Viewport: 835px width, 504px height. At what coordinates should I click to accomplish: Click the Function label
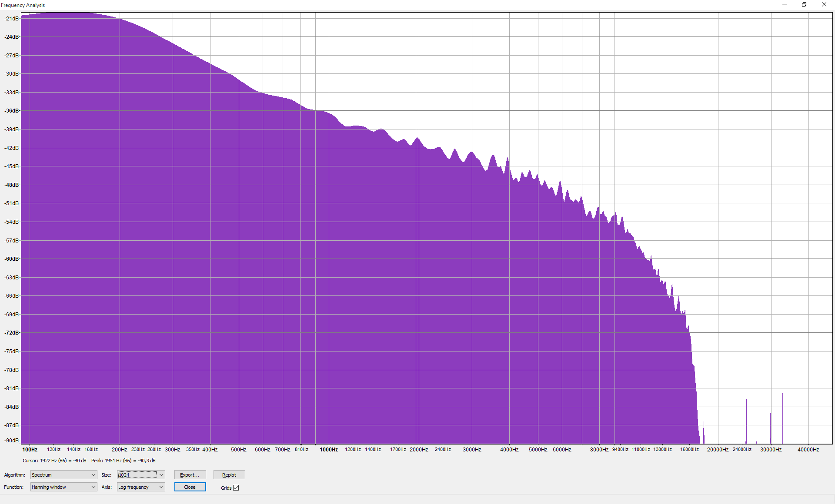(14, 487)
